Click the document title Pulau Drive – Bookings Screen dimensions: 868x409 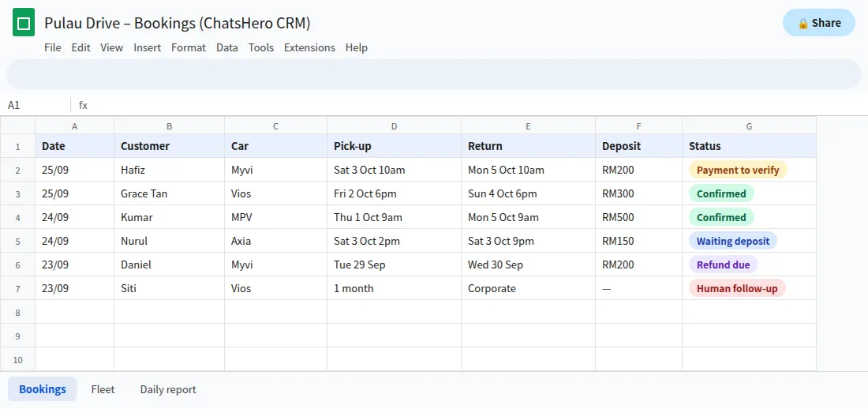tap(177, 23)
